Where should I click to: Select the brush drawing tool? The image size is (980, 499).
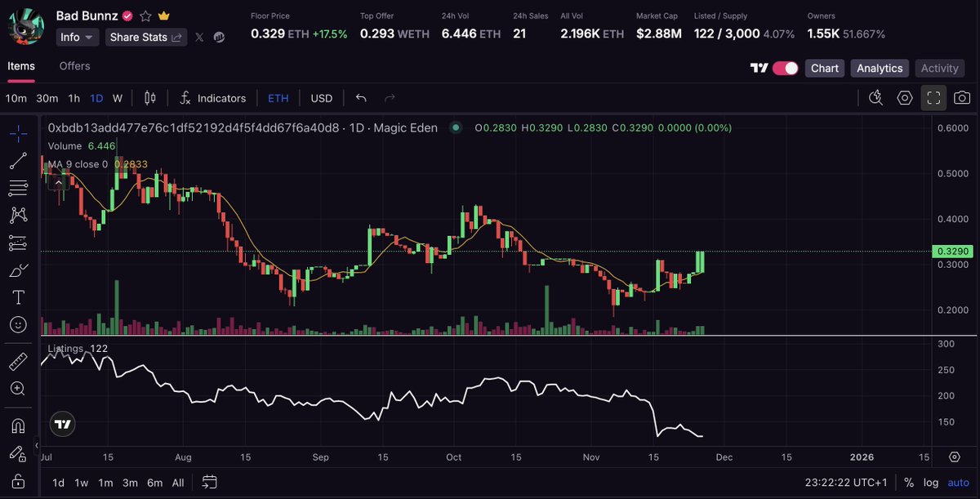pos(17,270)
